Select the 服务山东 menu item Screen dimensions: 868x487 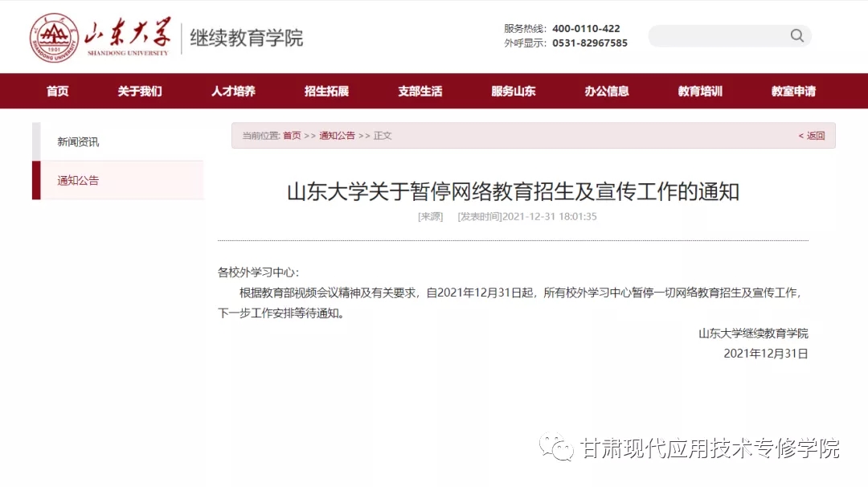click(513, 91)
